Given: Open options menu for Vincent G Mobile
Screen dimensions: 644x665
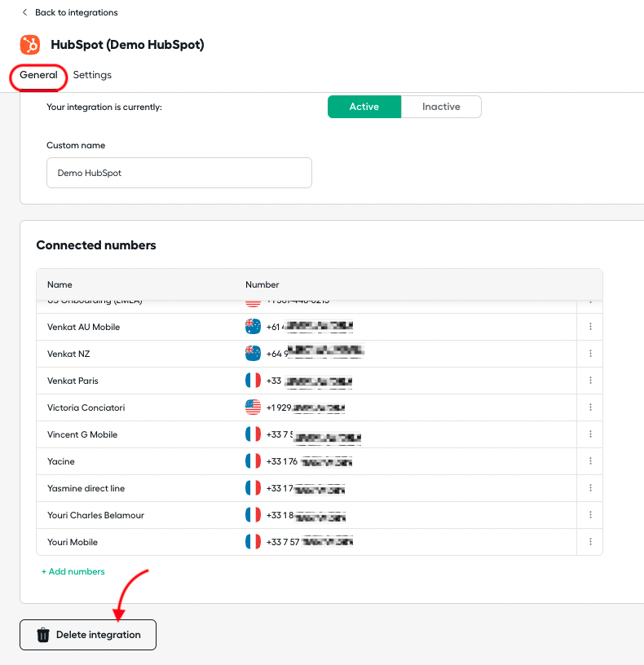Looking at the screenshot, I should pyautogui.click(x=590, y=434).
